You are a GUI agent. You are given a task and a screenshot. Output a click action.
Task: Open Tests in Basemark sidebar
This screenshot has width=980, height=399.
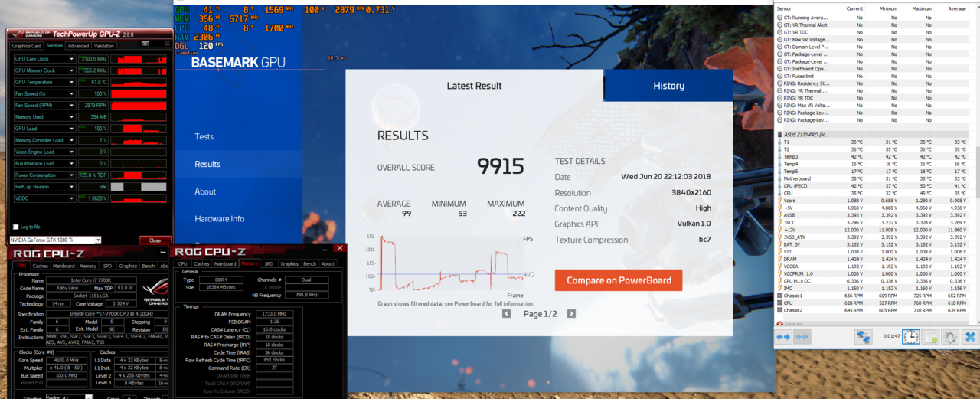click(x=204, y=136)
